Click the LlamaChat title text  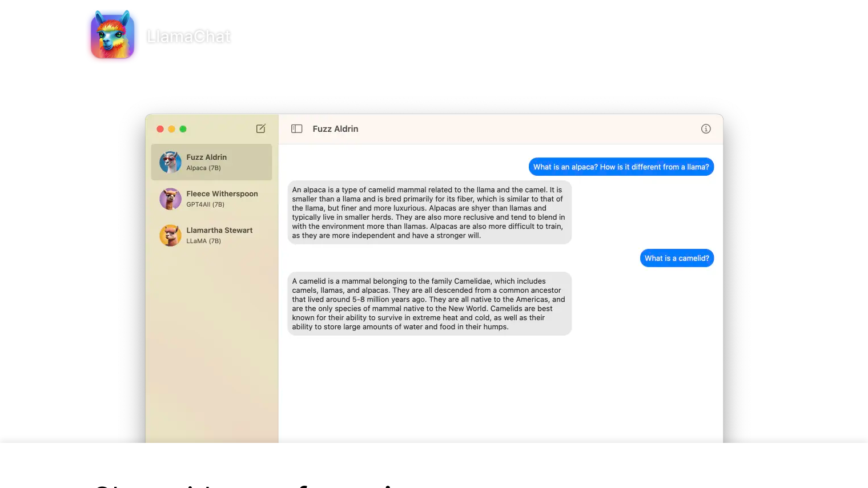pos(188,37)
